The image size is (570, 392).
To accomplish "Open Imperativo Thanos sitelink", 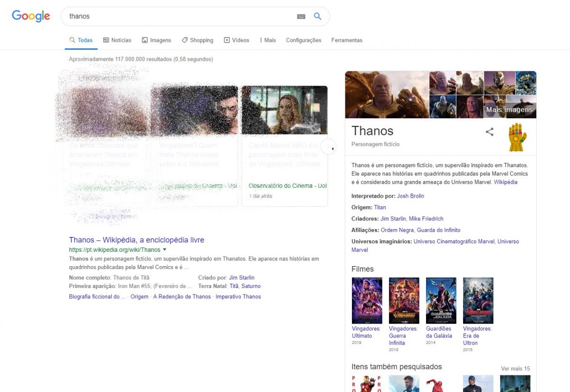I will click(x=238, y=296).
